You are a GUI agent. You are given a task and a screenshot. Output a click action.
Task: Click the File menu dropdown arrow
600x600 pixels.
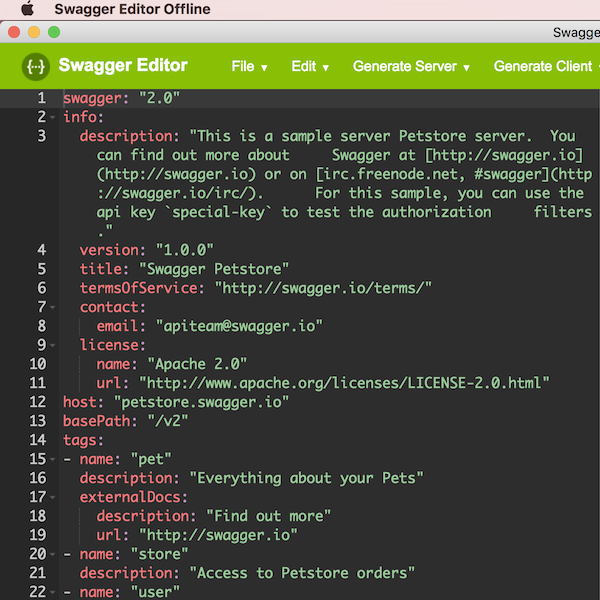pos(264,68)
